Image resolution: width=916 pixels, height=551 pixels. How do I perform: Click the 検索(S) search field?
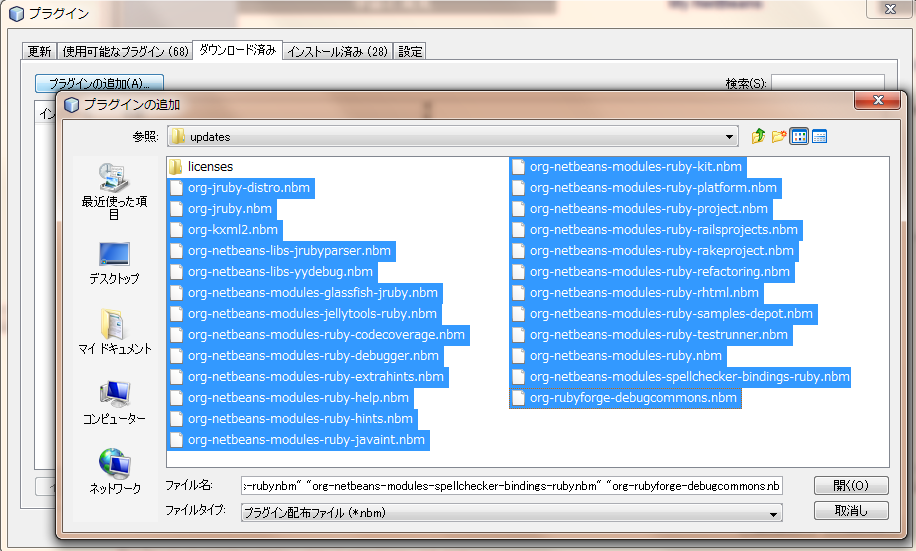click(x=828, y=83)
